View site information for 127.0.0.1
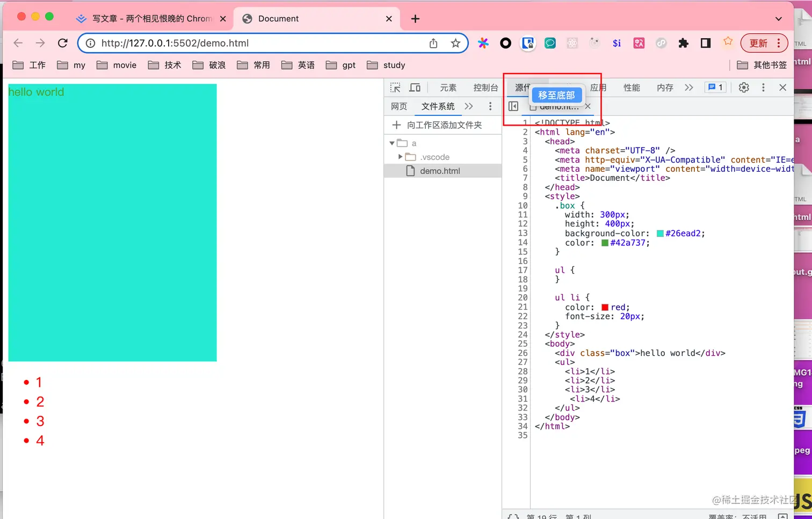Viewport: 812px width, 519px height. (x=91, y=43)
